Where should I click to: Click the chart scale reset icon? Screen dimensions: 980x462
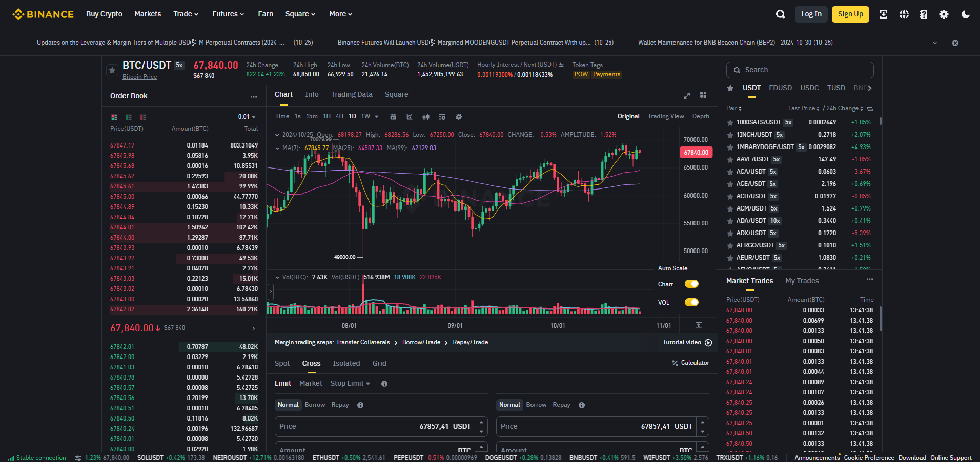(x=698, y=325)
